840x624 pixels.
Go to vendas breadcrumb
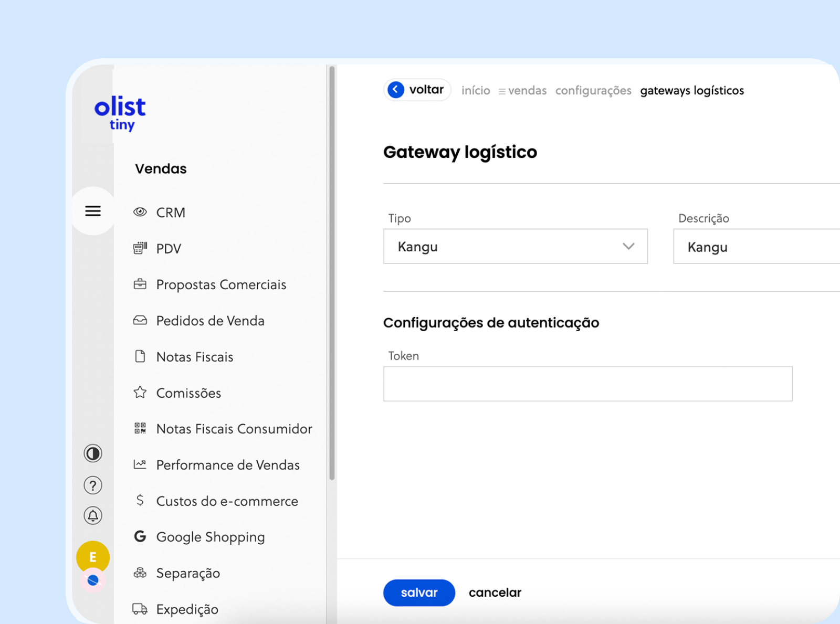pos(527,91)
